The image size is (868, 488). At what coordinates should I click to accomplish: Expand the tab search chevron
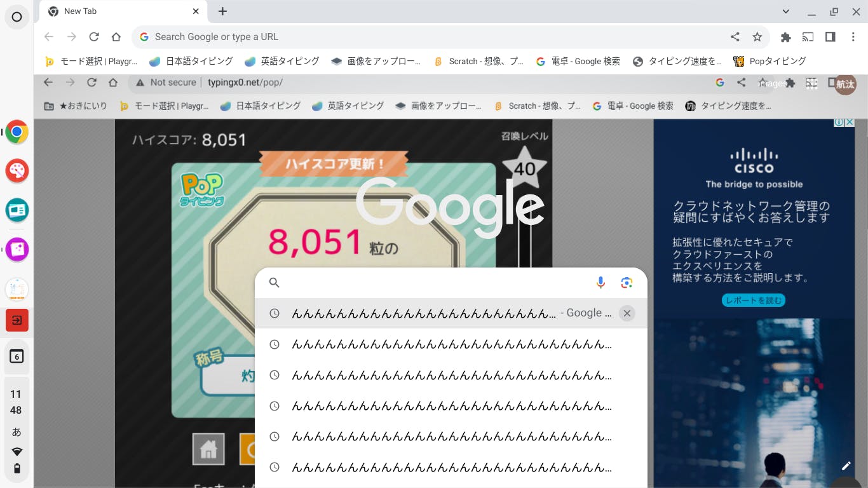coord(786,11)
